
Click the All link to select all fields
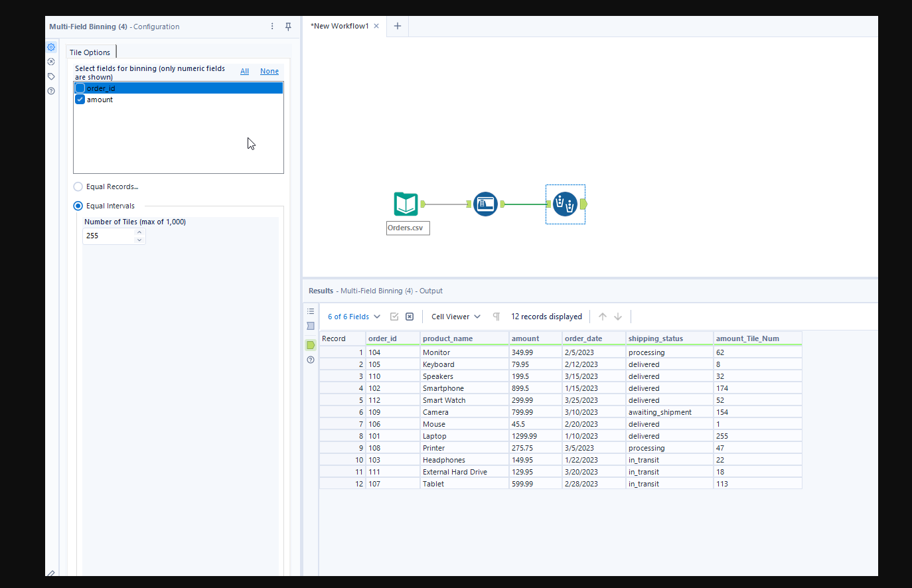244,71
